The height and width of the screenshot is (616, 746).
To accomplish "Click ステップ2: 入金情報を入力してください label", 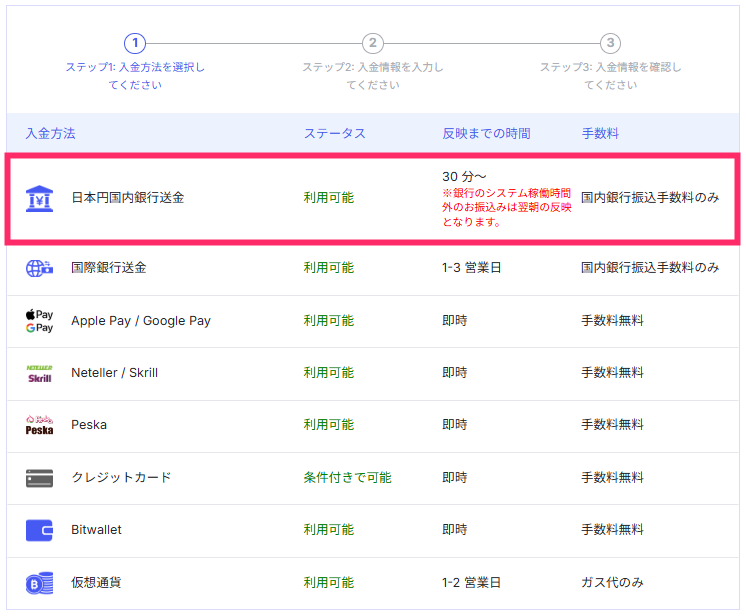I will pos(373,76).
